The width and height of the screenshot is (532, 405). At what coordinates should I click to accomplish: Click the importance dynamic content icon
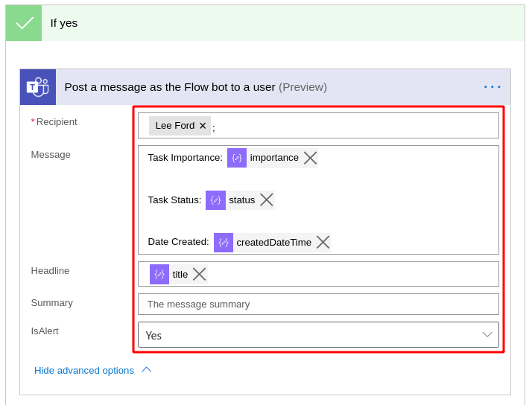(x=237, y=158)
